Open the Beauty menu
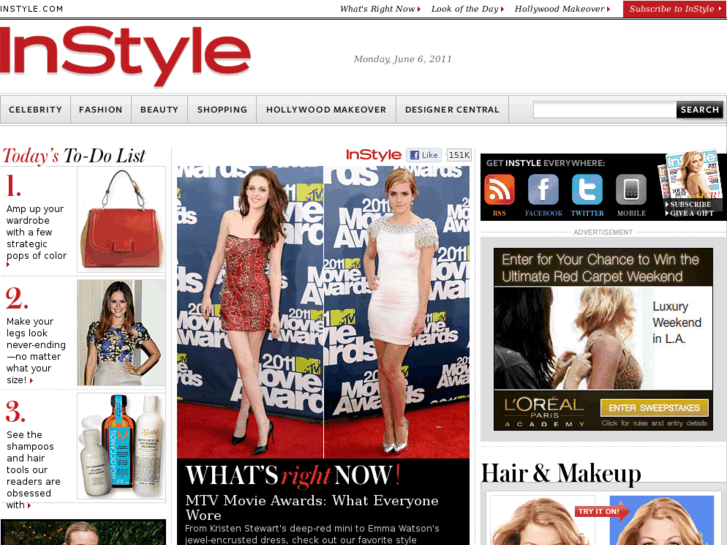This screenshot has height=545, width=727. (x=159, y=109)
